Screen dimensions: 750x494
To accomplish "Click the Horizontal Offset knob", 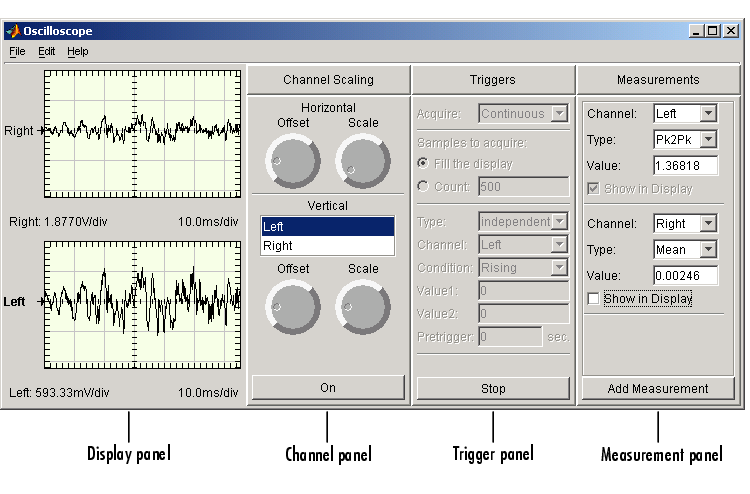I will pyautogui.click(x=293, y=161).
